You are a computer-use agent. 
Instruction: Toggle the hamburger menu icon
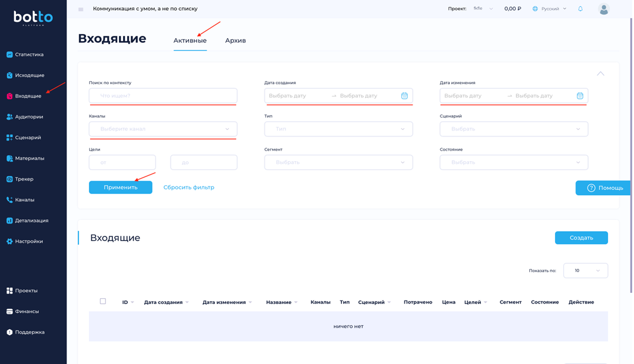[81, 9]
